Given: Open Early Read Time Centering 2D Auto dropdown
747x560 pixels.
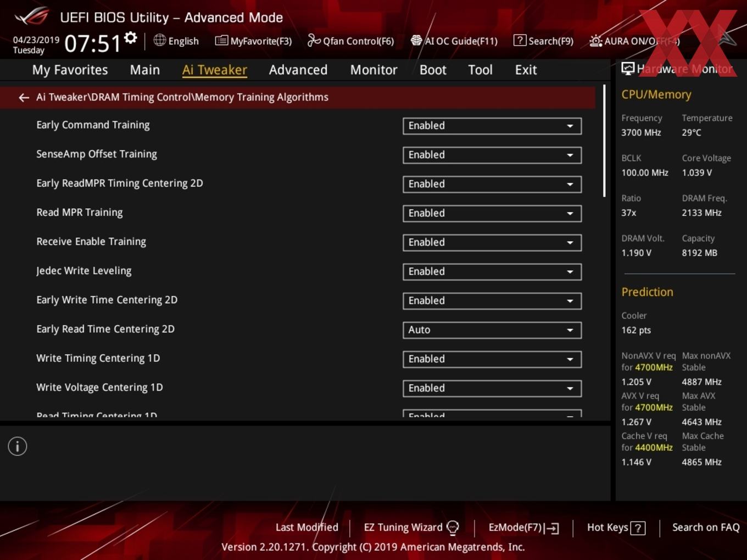Looking at the screenshot, I should click(492, 329).
